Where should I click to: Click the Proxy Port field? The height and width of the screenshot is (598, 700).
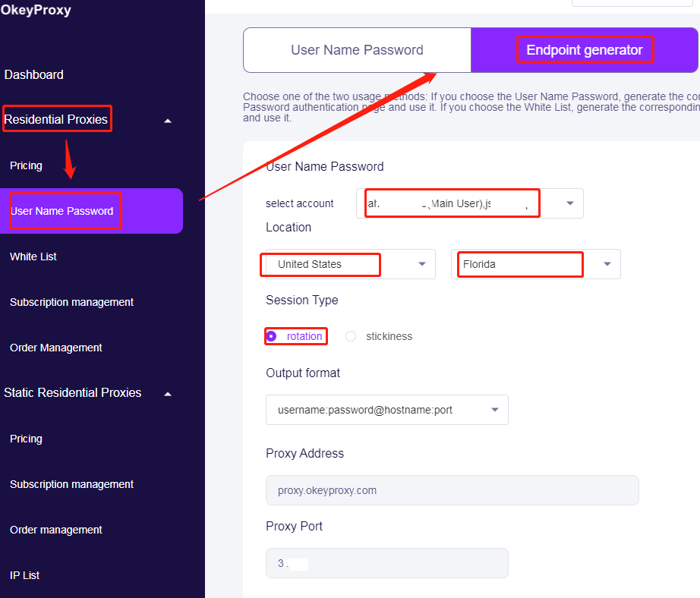click(x=386, y=563)
